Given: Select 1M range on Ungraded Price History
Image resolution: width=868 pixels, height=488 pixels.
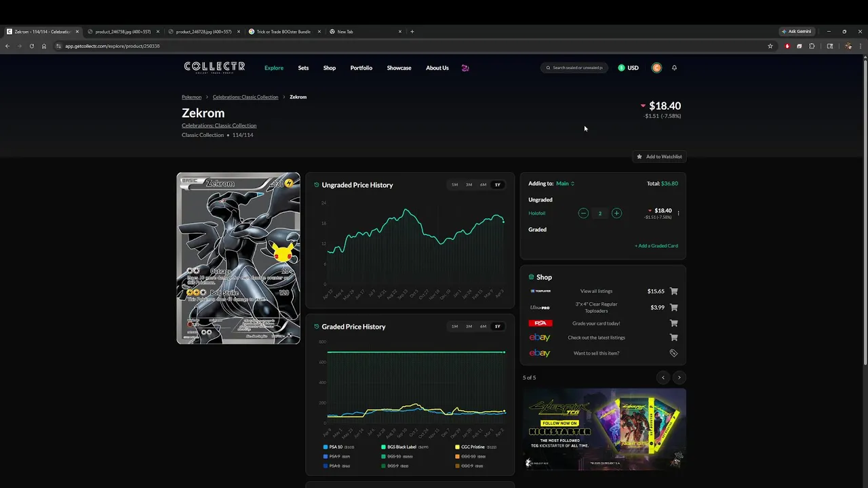Looking at the screenshot, I should point(454,185).
